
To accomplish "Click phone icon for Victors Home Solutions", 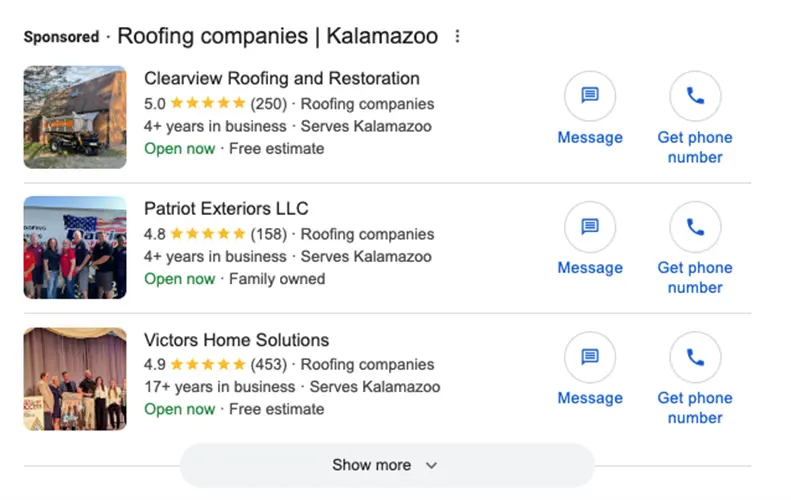I will pyautogui.click(x=695, y=357).
